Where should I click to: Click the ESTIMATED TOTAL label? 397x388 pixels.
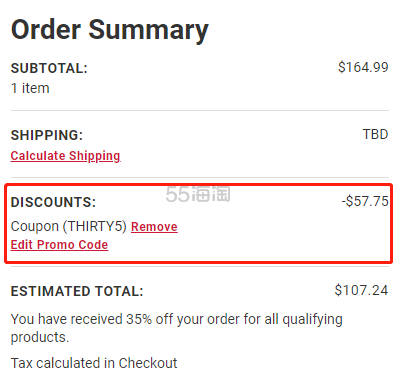pyautogui.click(x=77, y=291)
